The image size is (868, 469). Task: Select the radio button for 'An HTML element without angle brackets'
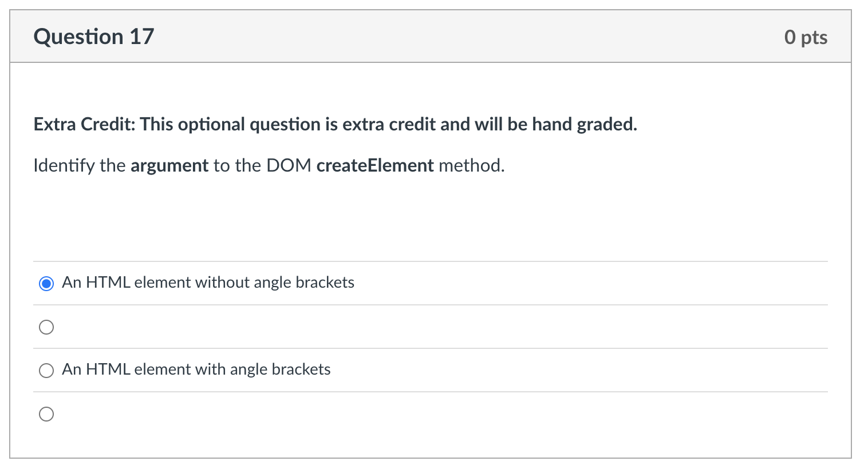(x=46, y=283)
